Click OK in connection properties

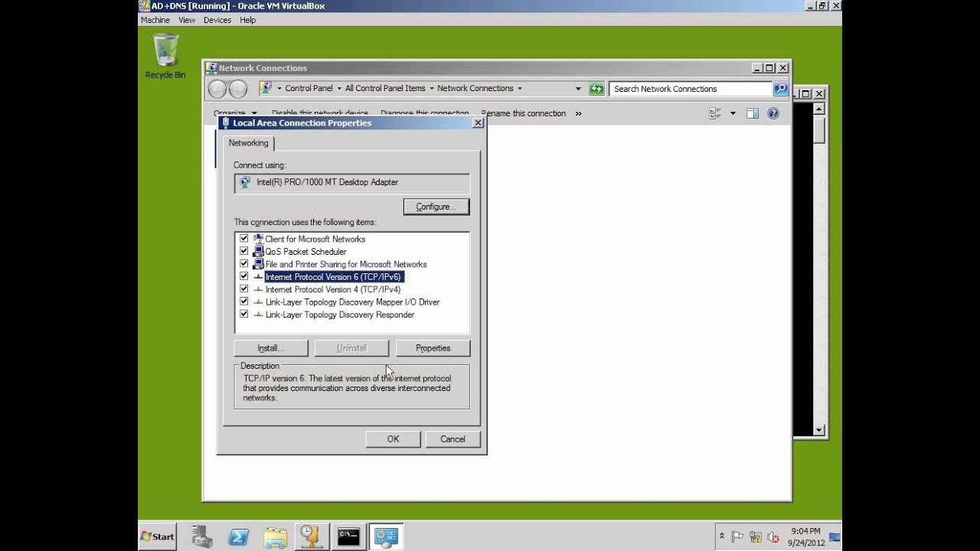[394, 439]
